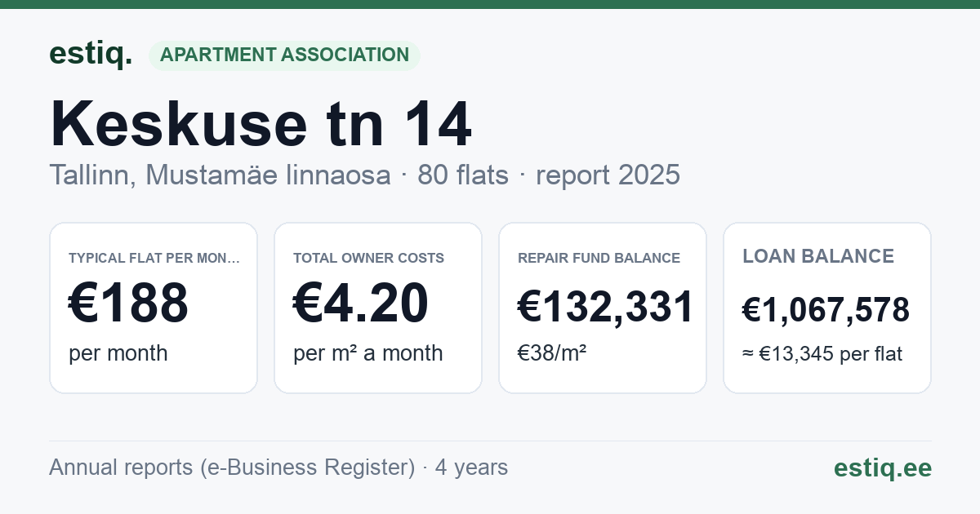Click the REPAIR FUND BALANCE label
980x514 pixels.
click(x=599, y=258)
